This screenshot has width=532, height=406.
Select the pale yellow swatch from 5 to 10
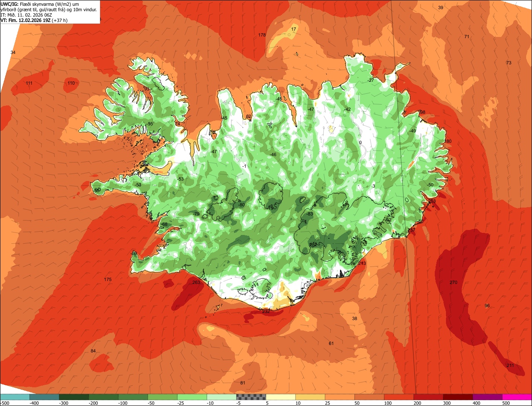[281, 397]
